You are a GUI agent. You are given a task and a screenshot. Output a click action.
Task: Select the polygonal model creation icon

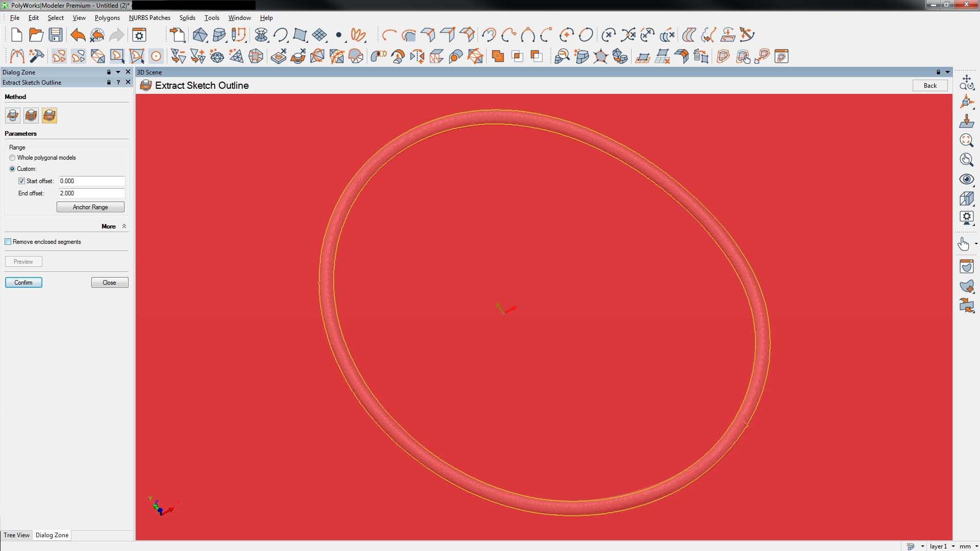pyautogui.click(x=199, y=35)
